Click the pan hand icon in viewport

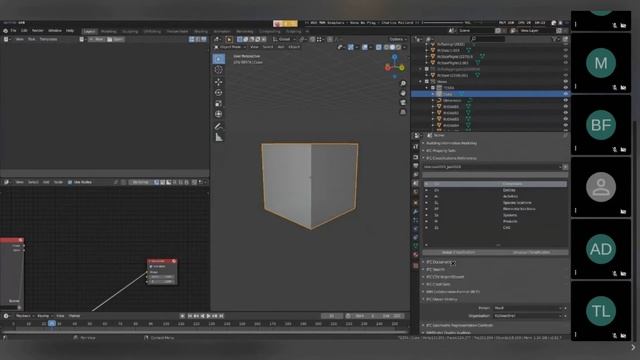click(403, 93)
